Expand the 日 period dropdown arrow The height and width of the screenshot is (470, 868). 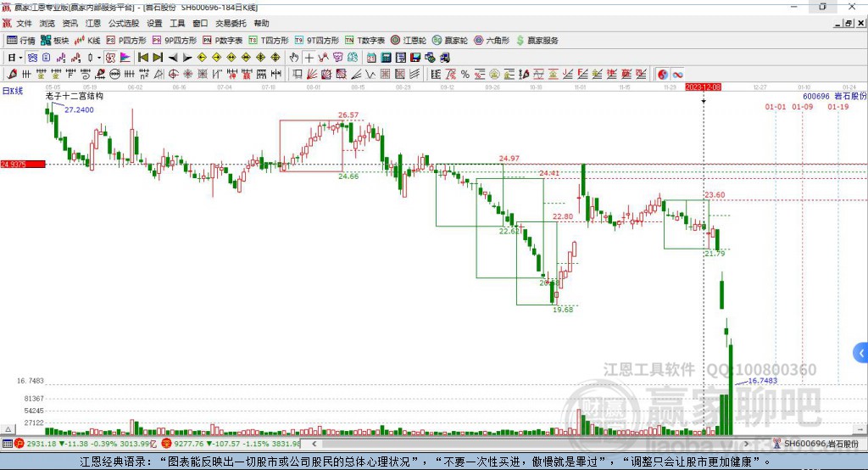click(20, 58)
